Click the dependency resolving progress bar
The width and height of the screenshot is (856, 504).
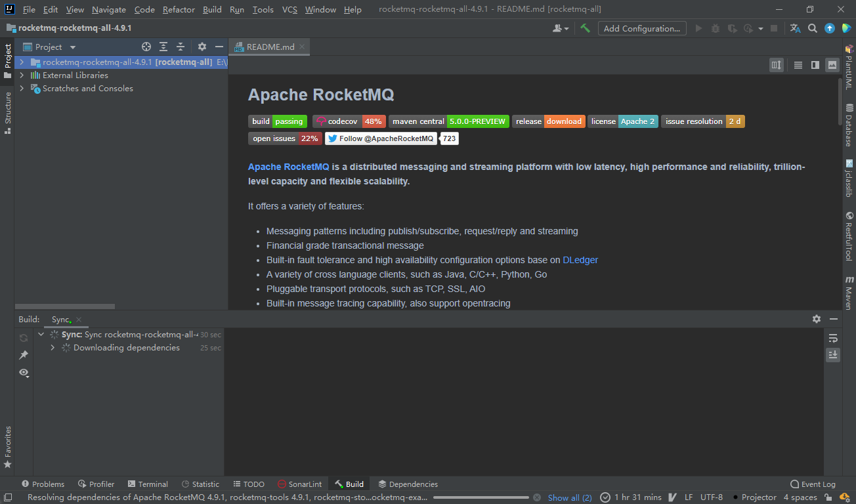[481, 497]
